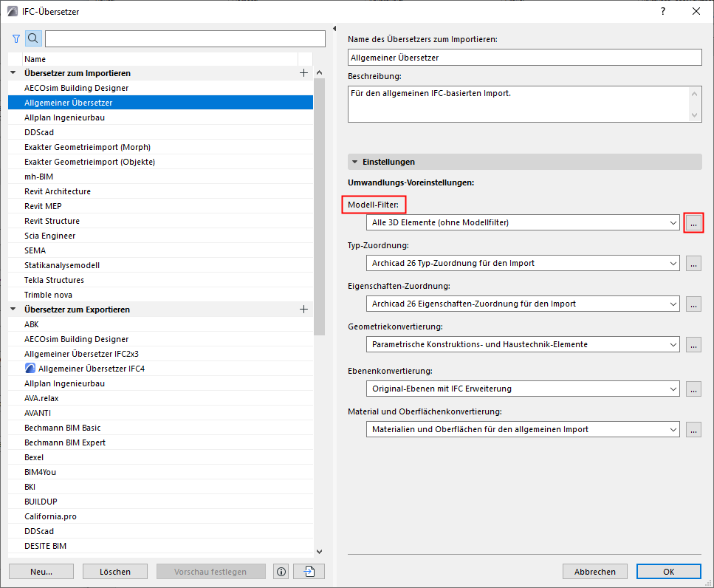Select Revit MEP translator

coord(160,206)
